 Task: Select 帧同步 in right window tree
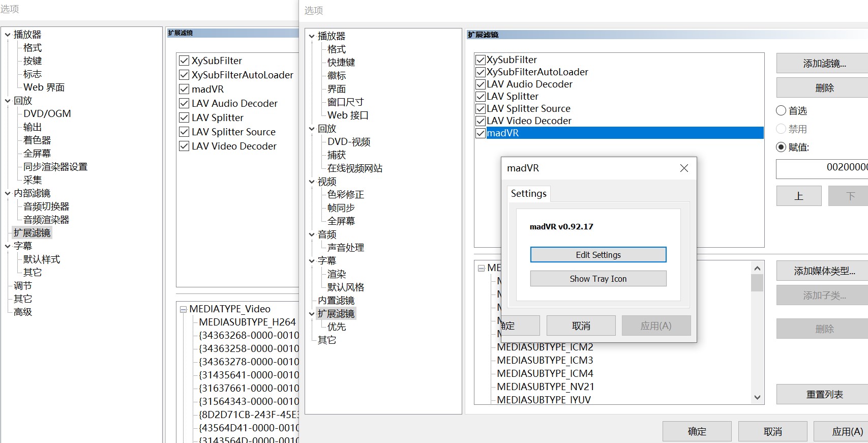341,208
